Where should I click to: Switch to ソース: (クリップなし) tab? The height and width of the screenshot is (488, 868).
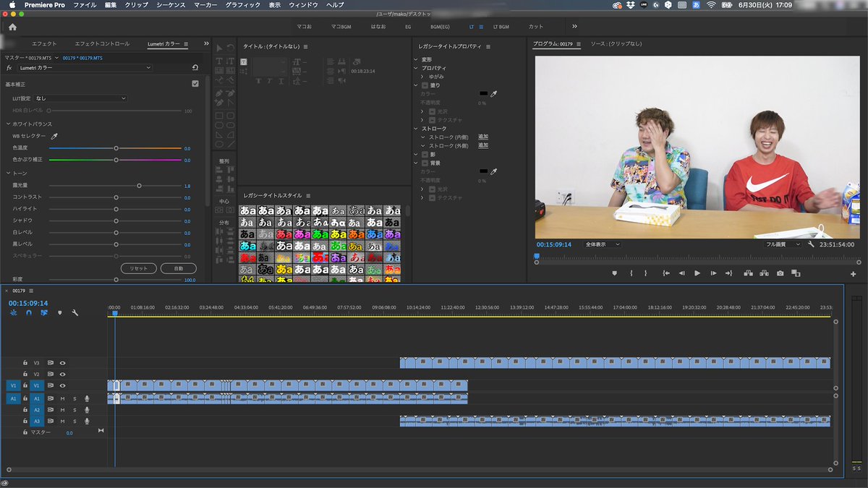click(616, 44)
